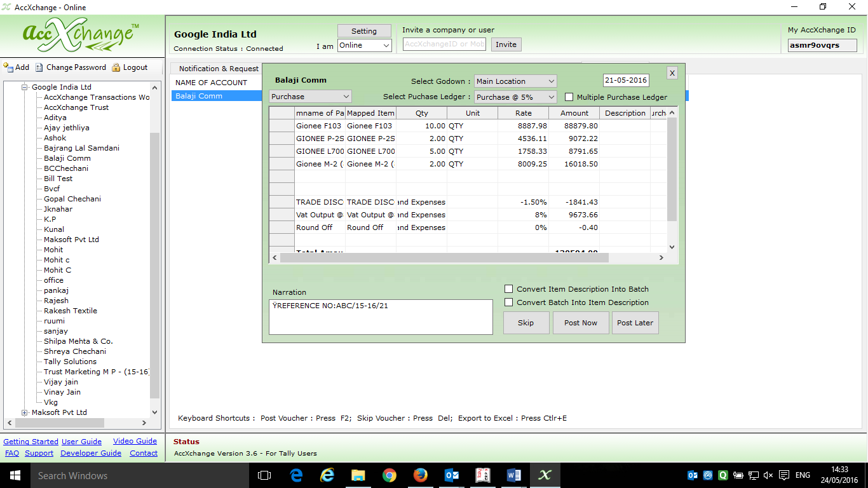Open Windows Start menu
Viewport: 868px width, 488px height.
[15, 475]
